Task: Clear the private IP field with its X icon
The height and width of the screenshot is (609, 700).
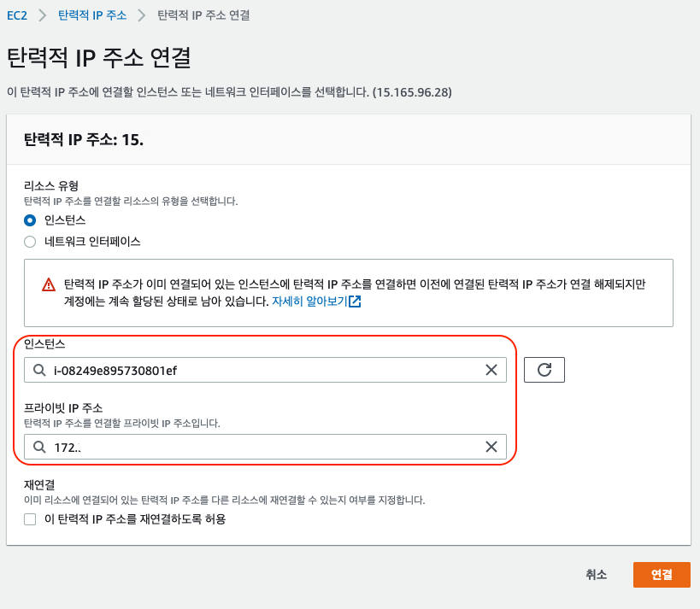Action: (491, 447)
